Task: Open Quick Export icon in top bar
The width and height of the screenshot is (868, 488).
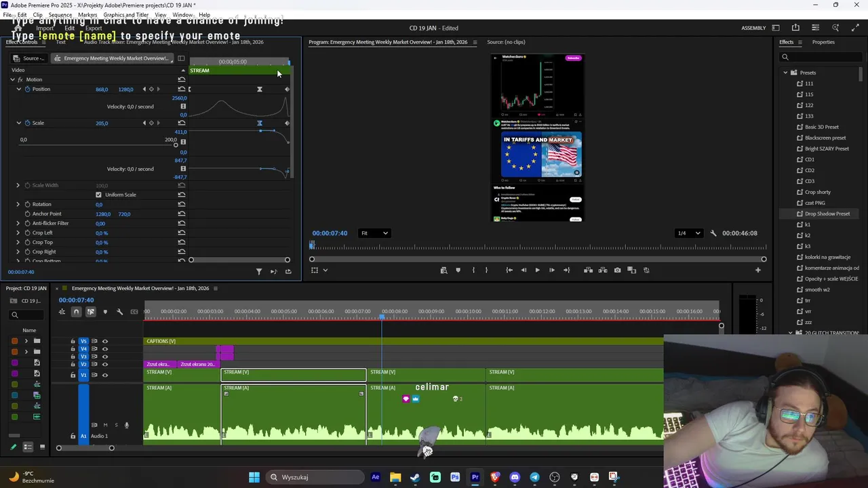Action: point(795,28)
